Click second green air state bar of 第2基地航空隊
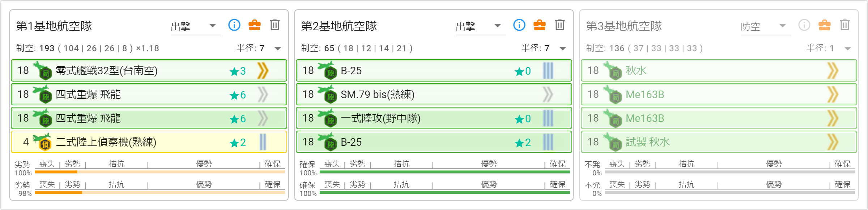The height and width of the screenshot is (210, 868). (x=445, y=193)
